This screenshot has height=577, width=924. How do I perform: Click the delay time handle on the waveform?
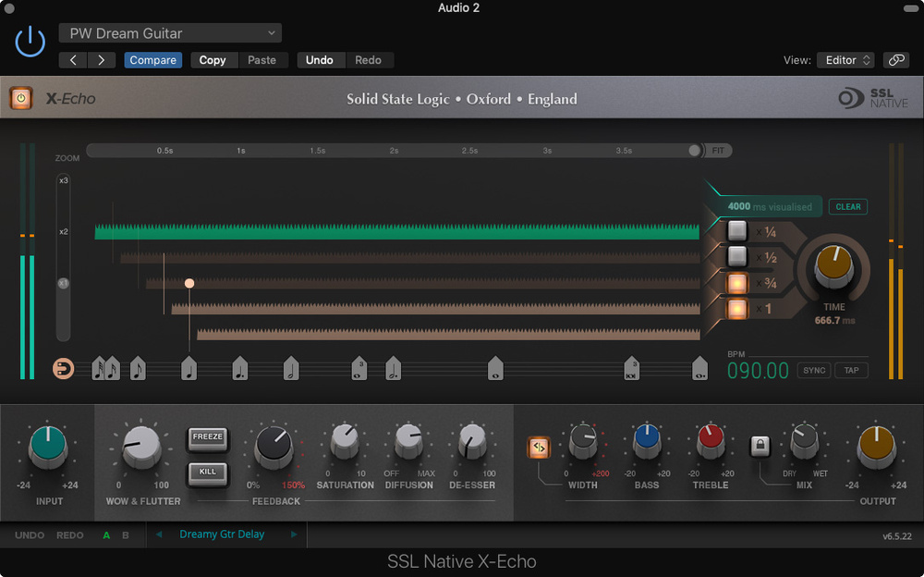click(x=189, y=283)
